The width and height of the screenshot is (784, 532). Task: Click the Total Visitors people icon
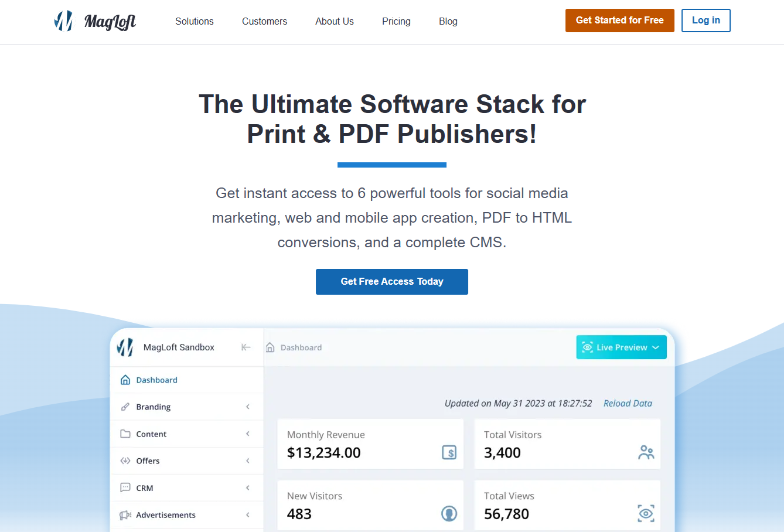click(x=646, y=452)
